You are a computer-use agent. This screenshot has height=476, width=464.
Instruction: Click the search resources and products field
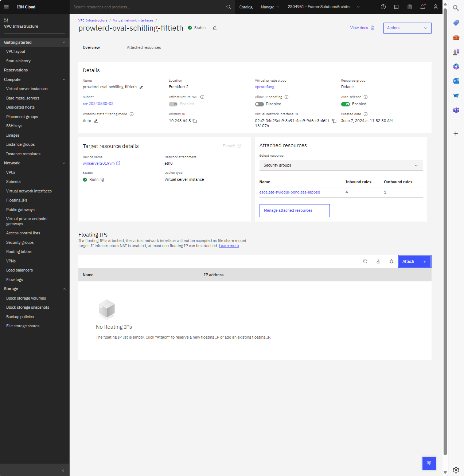(x=146, y=7)
